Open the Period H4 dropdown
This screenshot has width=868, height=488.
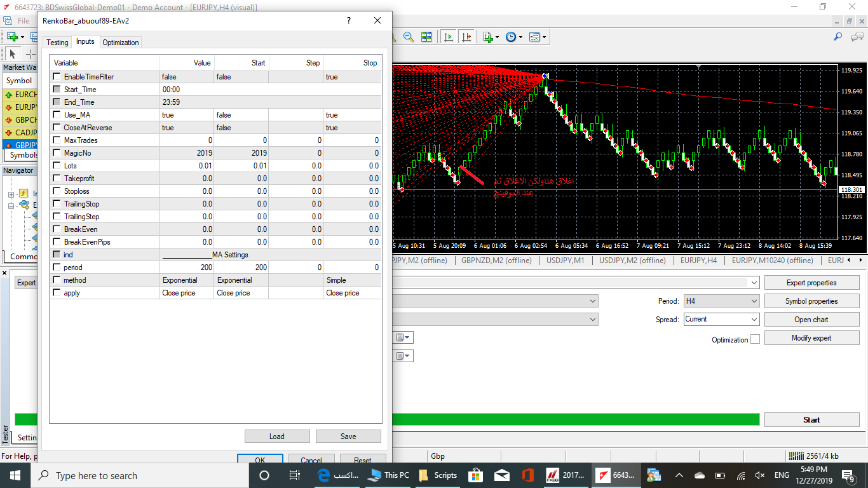click(721, 301)
